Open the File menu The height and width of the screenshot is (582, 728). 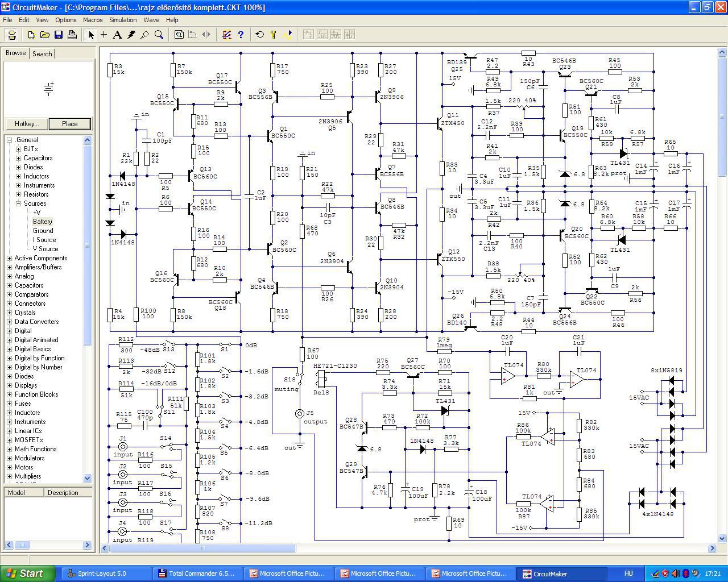click(7, 20)
